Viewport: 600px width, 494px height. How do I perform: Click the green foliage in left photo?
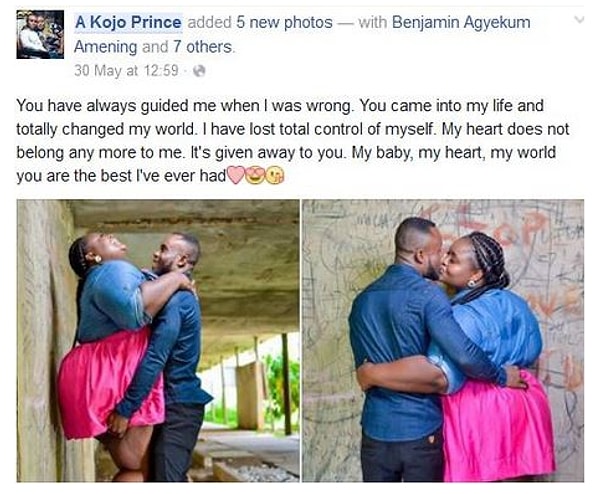(x=281, y=386)
